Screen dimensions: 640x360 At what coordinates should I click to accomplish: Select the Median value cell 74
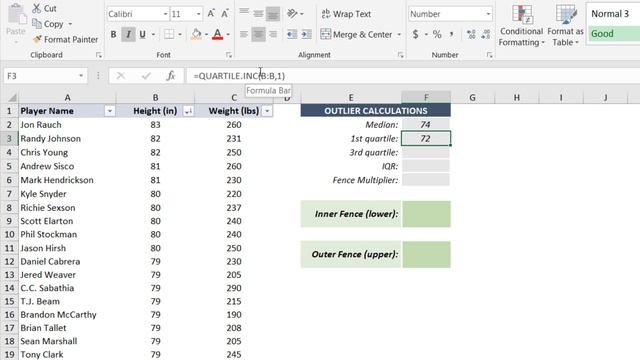tap(426, 125)
